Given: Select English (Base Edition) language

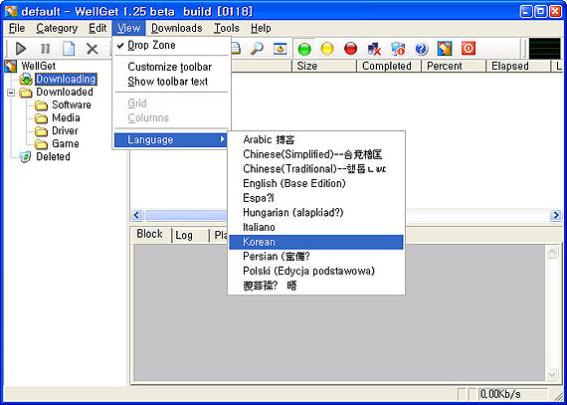Looking at the screenshot, I should (x=316, y=184).
